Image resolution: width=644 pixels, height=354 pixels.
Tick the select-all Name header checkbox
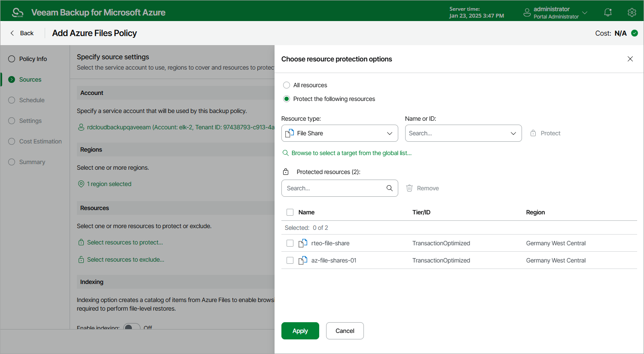pos(290,212)
